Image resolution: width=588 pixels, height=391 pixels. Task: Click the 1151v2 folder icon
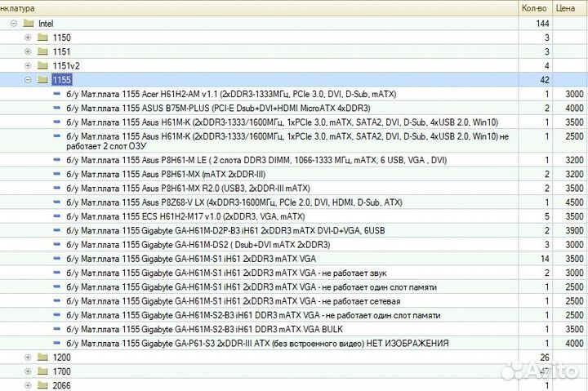(42, 65)
